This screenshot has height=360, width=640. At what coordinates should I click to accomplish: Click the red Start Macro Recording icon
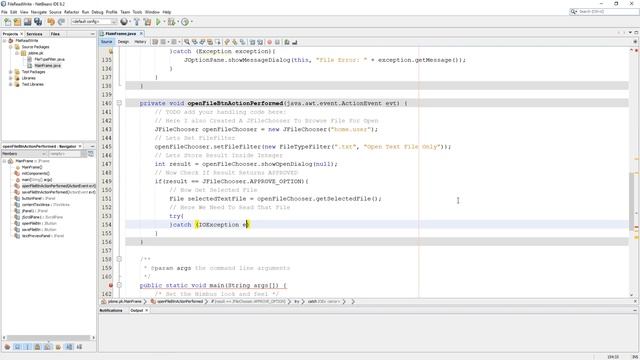coord(269,42)
